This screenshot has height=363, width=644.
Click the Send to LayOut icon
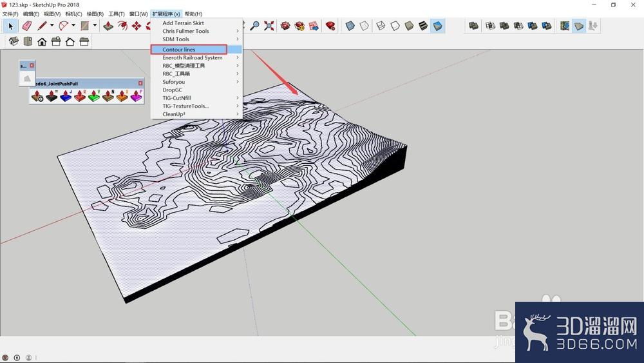coord(314,26)
